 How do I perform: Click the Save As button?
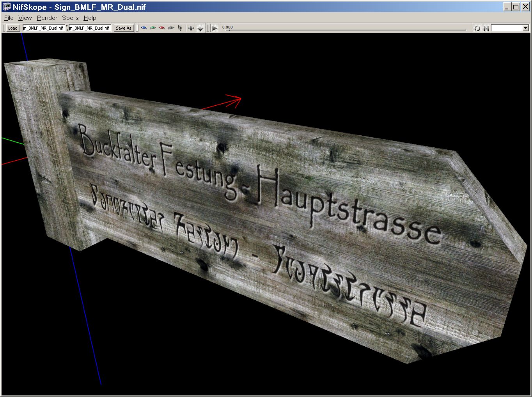click(124, 28)
